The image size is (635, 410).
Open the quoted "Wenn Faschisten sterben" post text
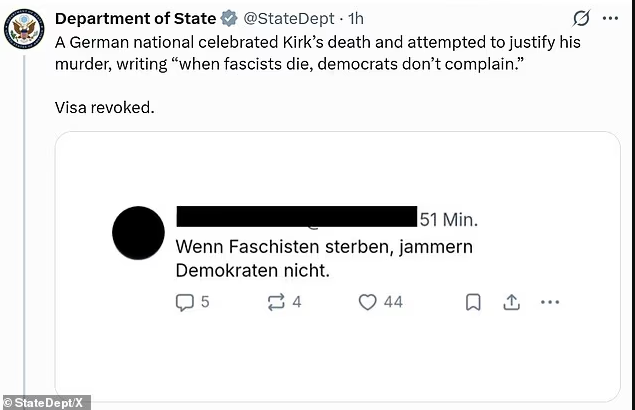(x=324, y=258)
